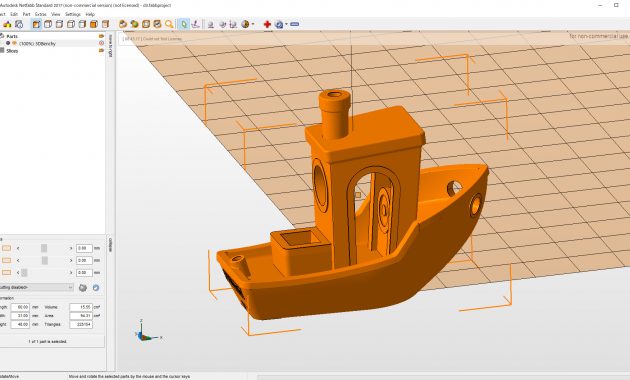
Task: Click the third cut value field showing 0.00
Action: [x=84, y=273]
